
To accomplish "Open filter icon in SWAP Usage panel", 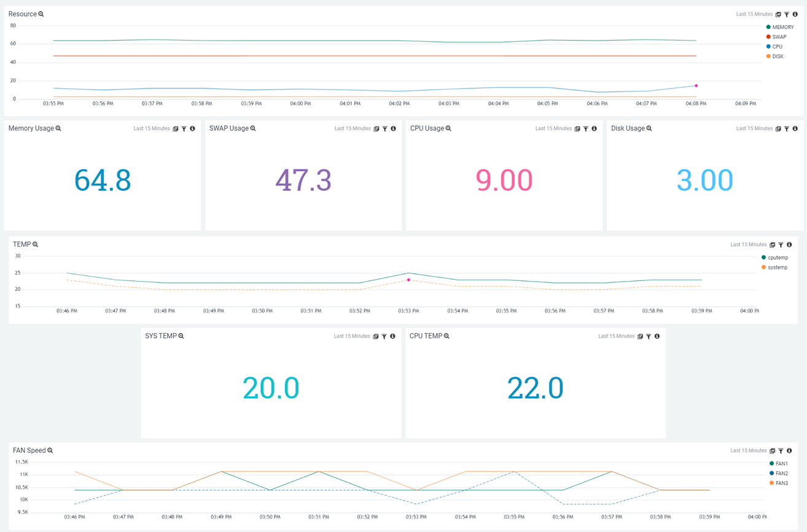I will point(384,129).
